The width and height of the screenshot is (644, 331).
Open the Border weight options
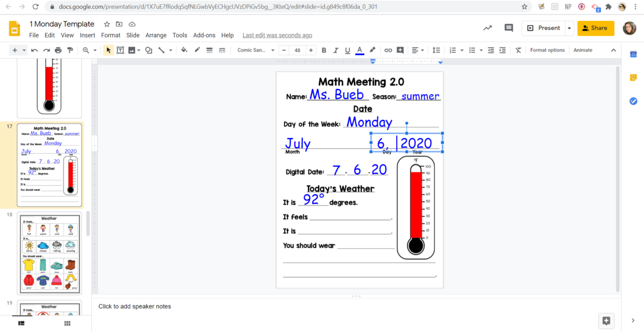[209, 50]
